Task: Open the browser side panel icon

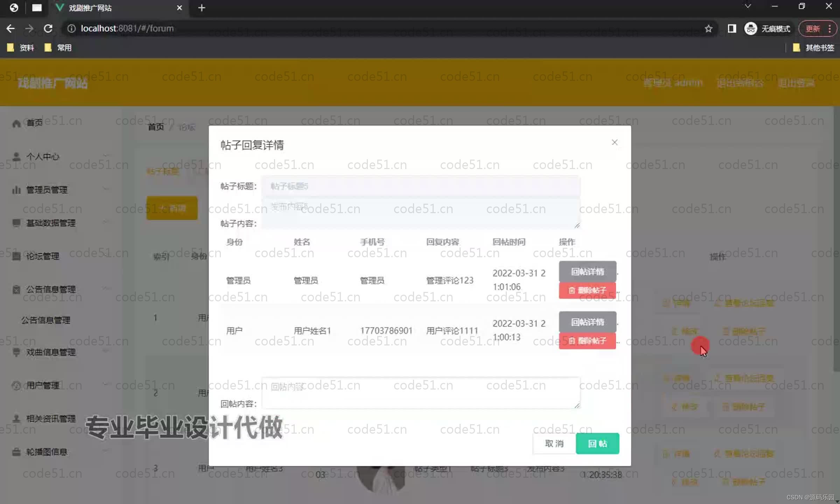Action: coord(731,29)
